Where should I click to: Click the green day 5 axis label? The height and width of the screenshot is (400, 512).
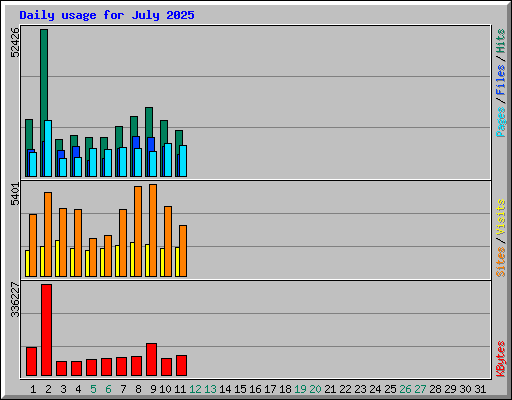point(93,389)
